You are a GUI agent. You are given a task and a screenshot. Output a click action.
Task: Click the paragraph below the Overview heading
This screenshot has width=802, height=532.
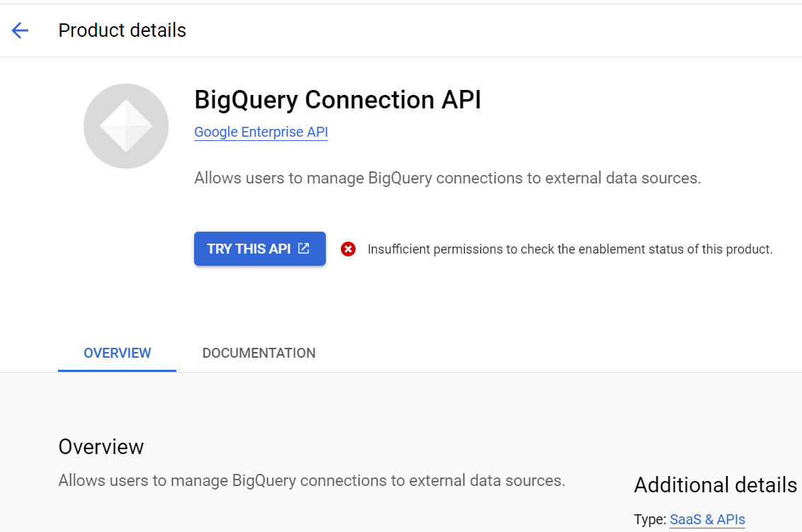click(x=311, y=480)
